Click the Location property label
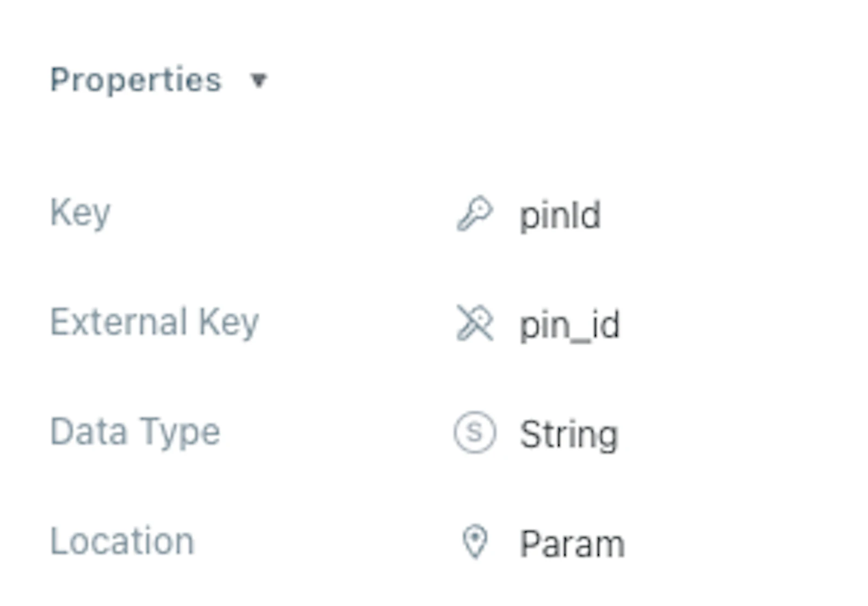868x606 pixels. pyautogui.click(x=122, y=541)
